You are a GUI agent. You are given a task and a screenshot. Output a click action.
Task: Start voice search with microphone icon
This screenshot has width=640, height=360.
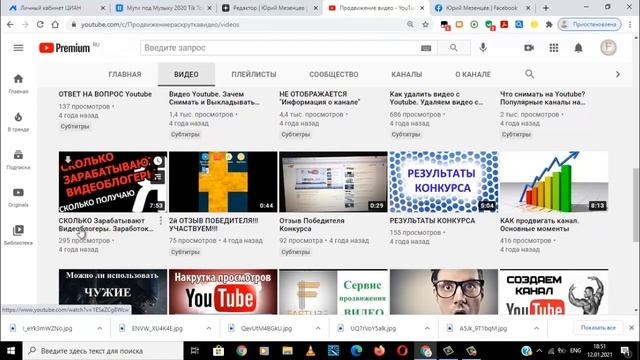pyautogui.click(x=483, y=48)
